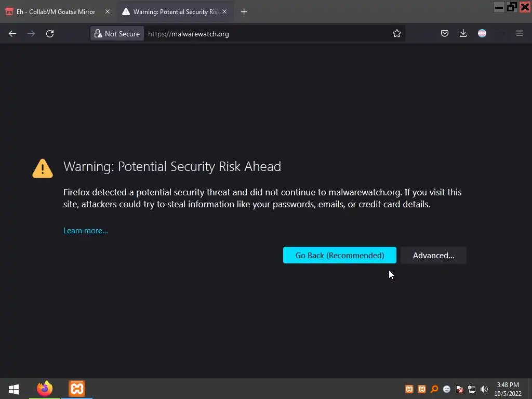Click the Firefox taskbar icon
Image resolution: width=532 pixels, height=399 pixels.
pos(45,389)
